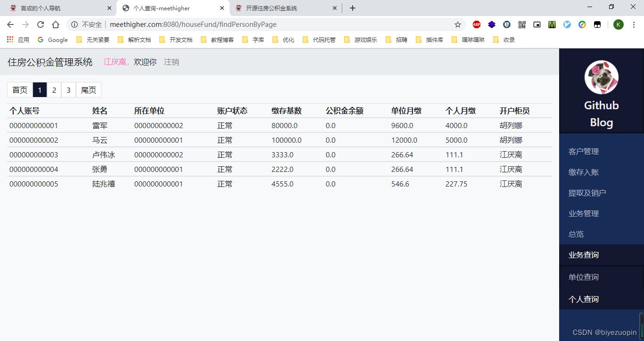644x341 pixels.
Task: Go to page 2 in pagination
Action: [x=54, y=90]
